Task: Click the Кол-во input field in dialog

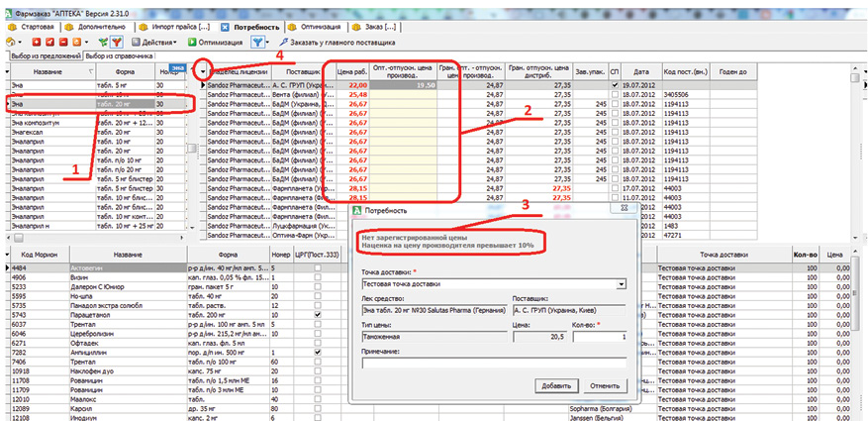Action: point(600,337)
